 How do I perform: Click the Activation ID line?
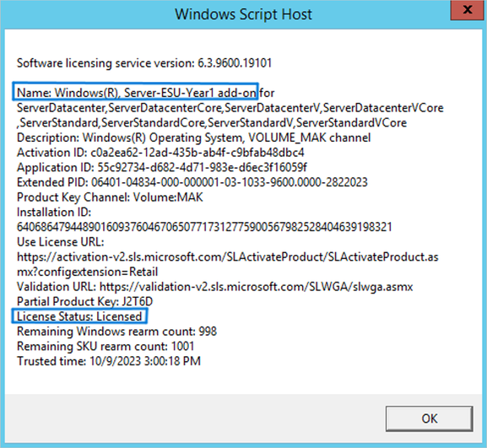pyautogui.click(x=160, y=153)
